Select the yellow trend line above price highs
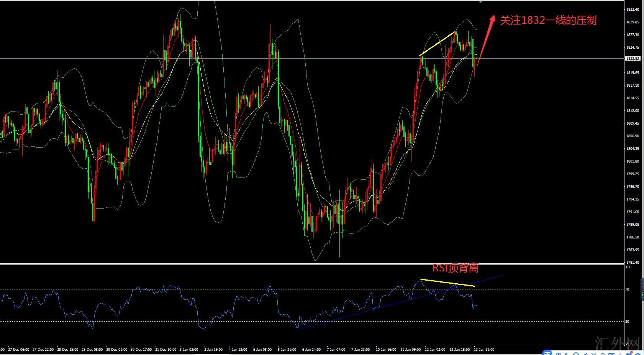Image resolution: width=644 pixels, height=355 pixels. (437, 44)
